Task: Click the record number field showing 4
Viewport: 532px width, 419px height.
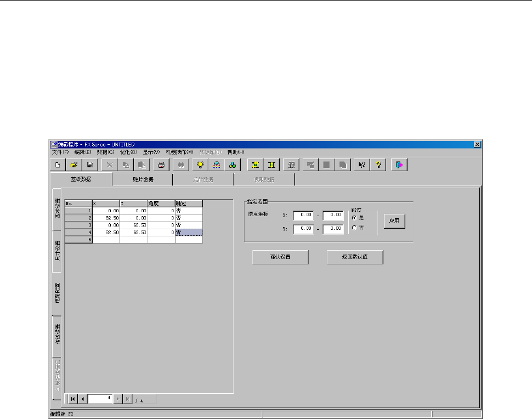Action: [x=100, y=399]
